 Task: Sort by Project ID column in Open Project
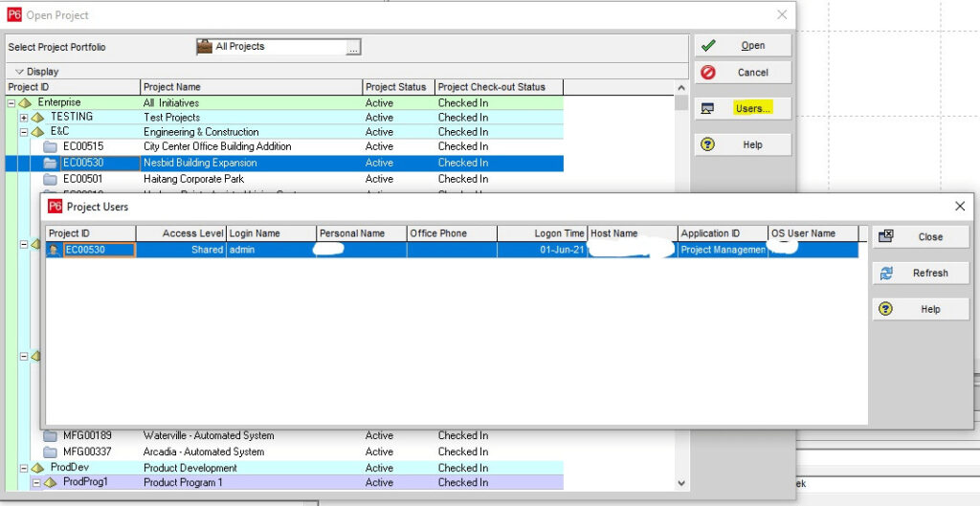tap(73, 87)
